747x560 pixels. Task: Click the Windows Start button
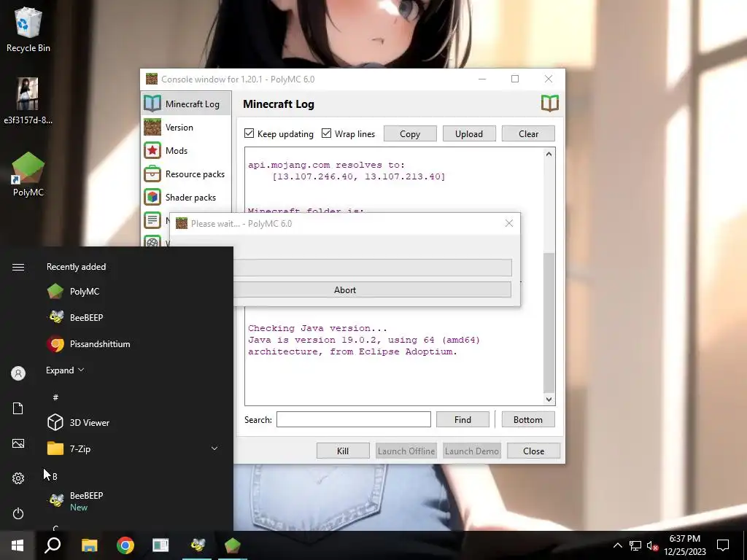[18, 545]
